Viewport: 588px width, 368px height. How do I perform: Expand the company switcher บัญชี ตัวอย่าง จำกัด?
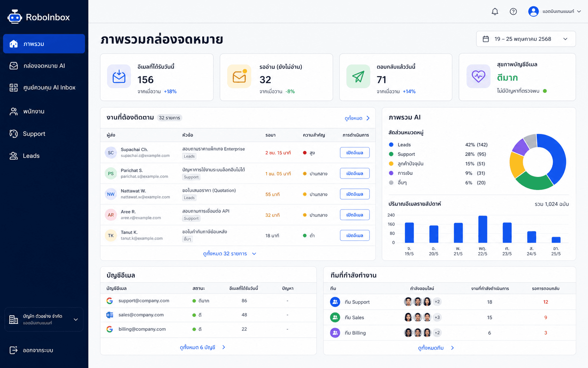[x=44, y=319]
